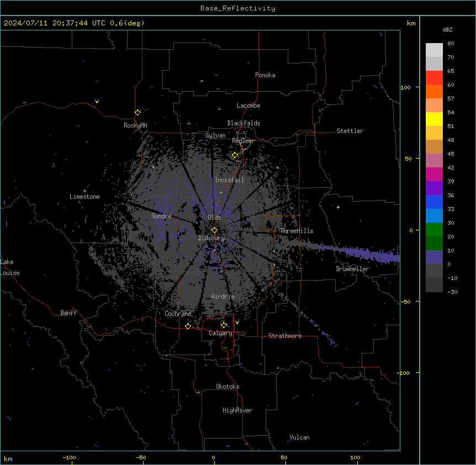The height and width of the screenshot is (465, 476).
Task: Pick the magenta 39-42 dBZ legend swatch
Action: [434, 174]
